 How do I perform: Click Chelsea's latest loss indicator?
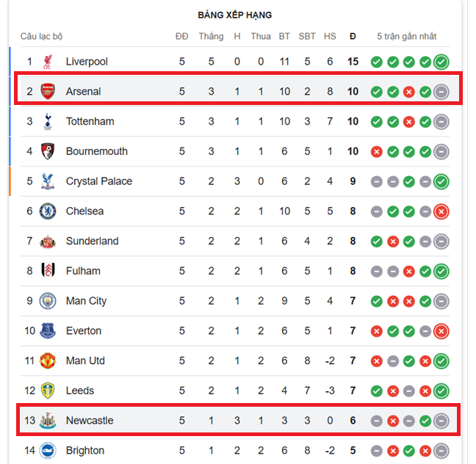pos(441,211)
